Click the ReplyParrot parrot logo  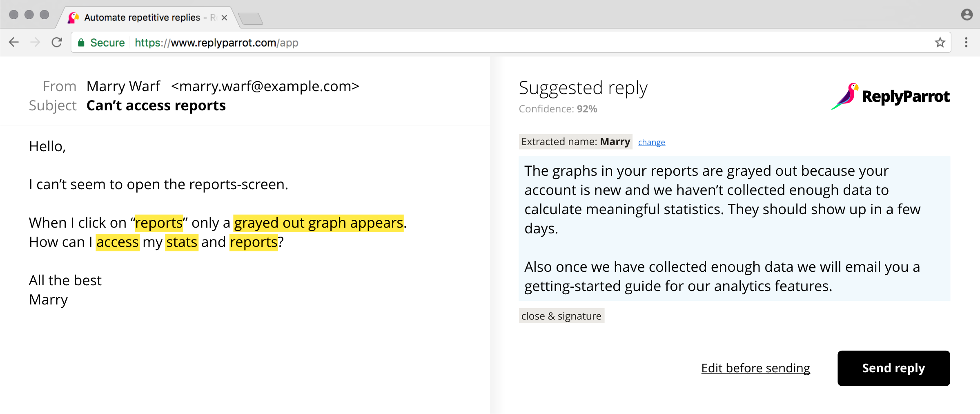click(845, 96)
